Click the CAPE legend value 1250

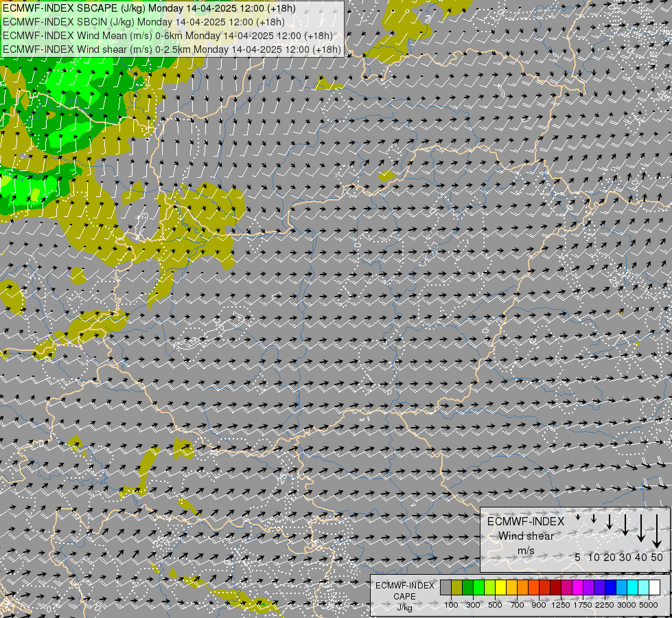click(561, 605)
